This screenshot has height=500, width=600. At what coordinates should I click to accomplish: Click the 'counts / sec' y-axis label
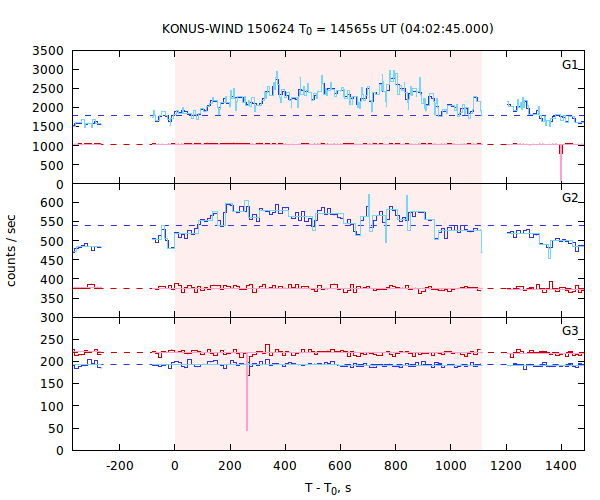tap(11, 251)
